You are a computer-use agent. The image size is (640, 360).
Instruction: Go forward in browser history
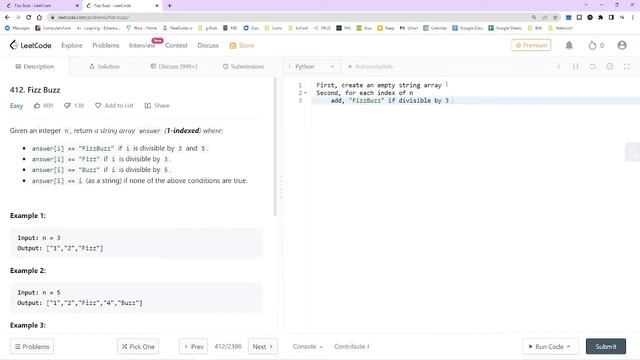(x=18, y=17)
